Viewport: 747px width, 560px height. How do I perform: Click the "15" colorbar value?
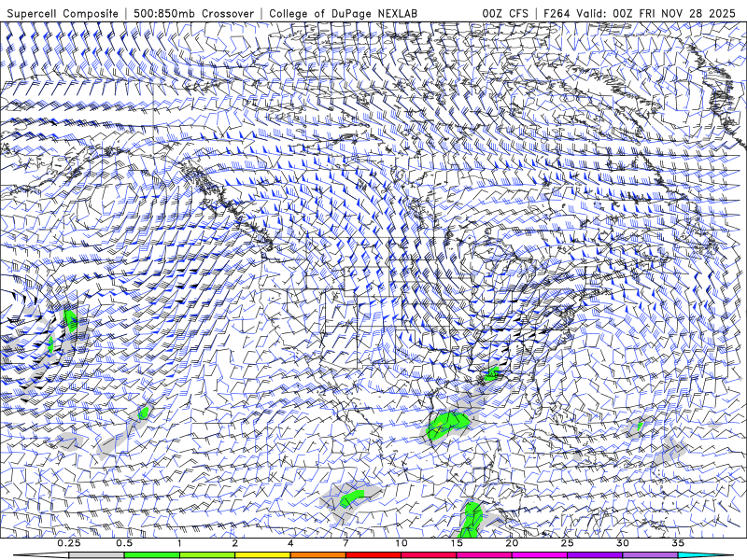457,543
